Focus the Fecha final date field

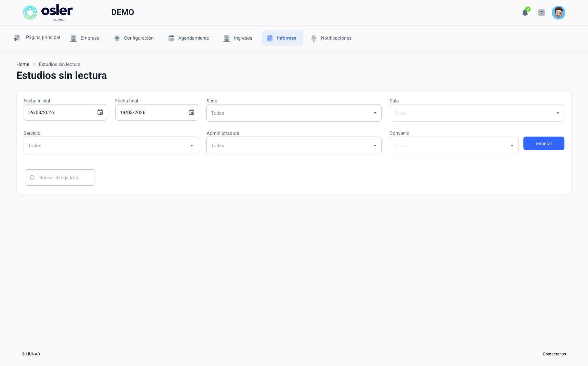point(157,112)
